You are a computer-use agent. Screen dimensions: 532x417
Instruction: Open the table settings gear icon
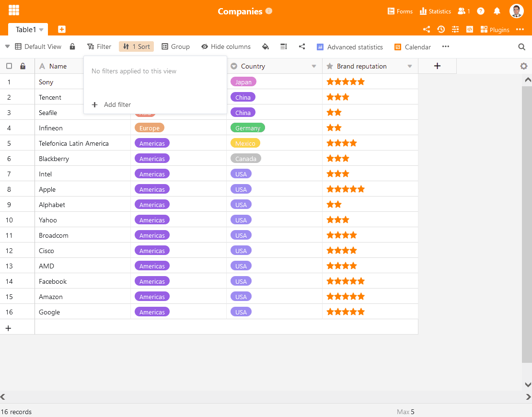524,66
